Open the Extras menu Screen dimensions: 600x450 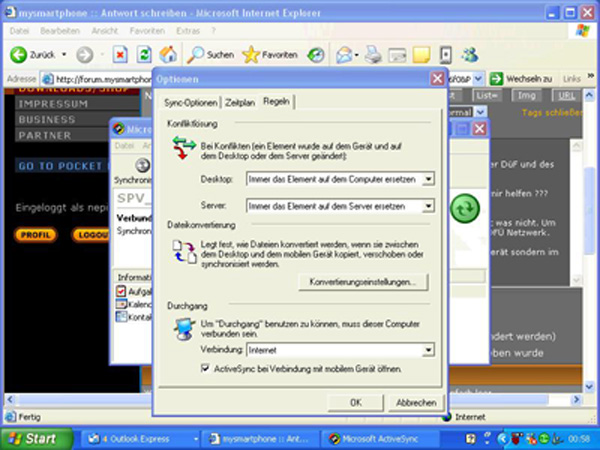pyautogui.click(x=188, y=31)
